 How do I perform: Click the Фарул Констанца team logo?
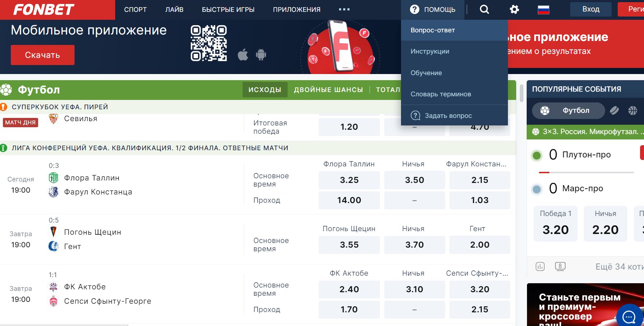(x=53, y=192)
